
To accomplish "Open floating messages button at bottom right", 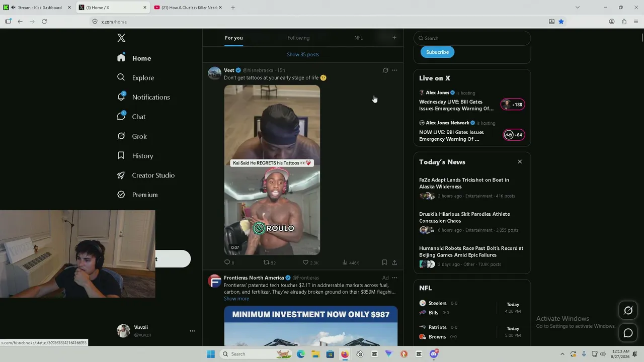I will [628, 333].
